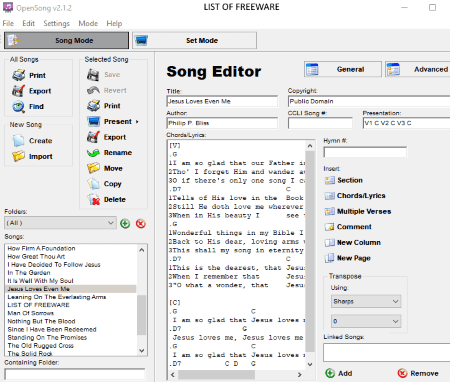Create a new song
Screen dimensions: 450x382
32,141
